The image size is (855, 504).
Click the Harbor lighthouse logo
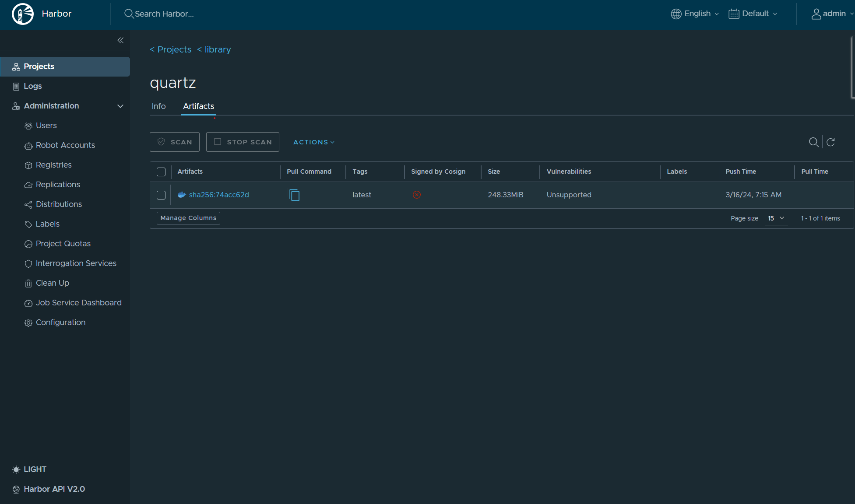click(x=23, y=14)
